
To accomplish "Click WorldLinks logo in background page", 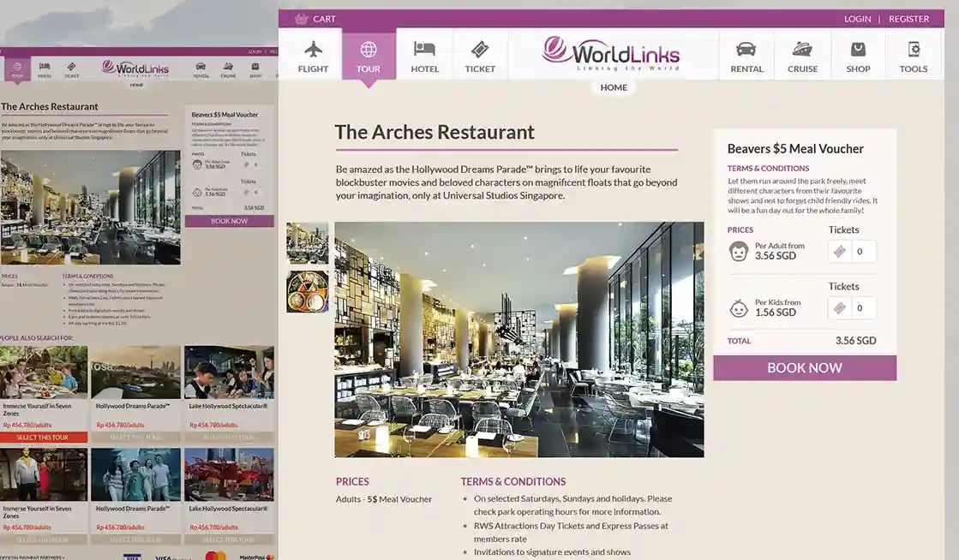I will pyautogui.click(x=135, y=69).
